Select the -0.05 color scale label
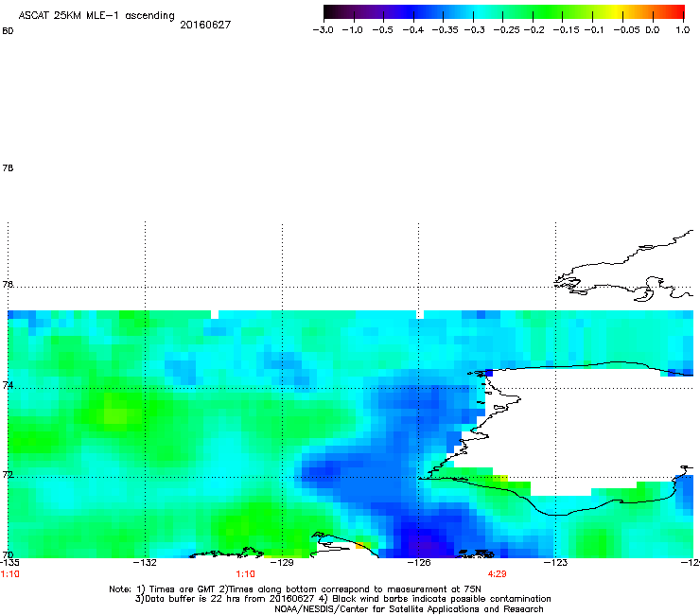This screenshot has height=615, width=700. coord(627,30)
